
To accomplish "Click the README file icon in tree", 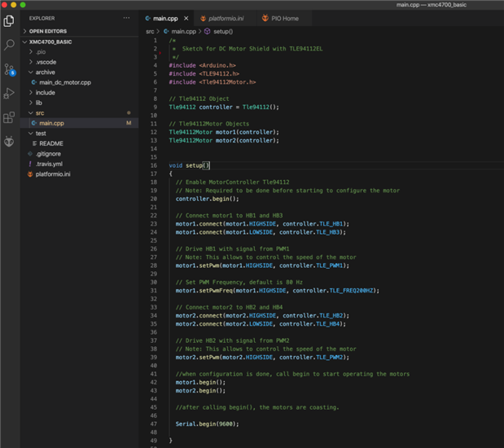I will point(34,143).
